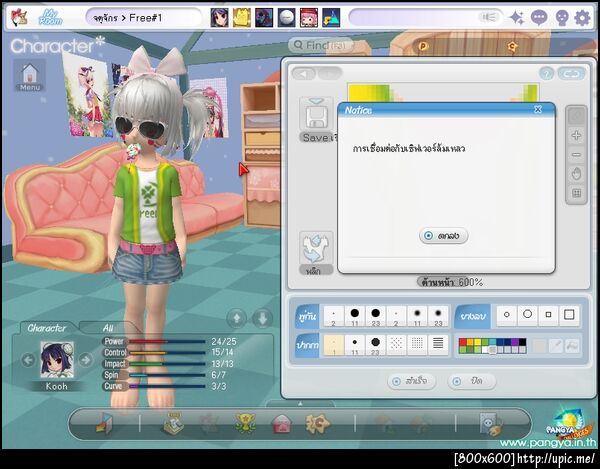Click the shirt swap icon above หลัก

tap(316, 248)
